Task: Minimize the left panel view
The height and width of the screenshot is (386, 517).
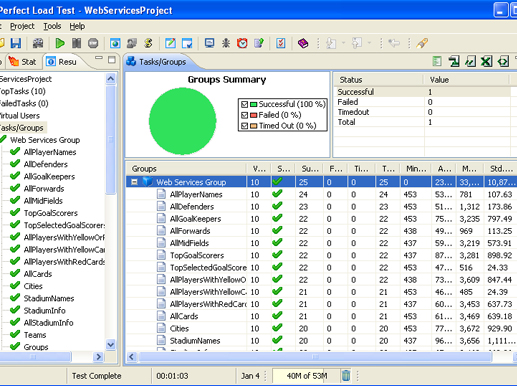Action: (99, 58)
